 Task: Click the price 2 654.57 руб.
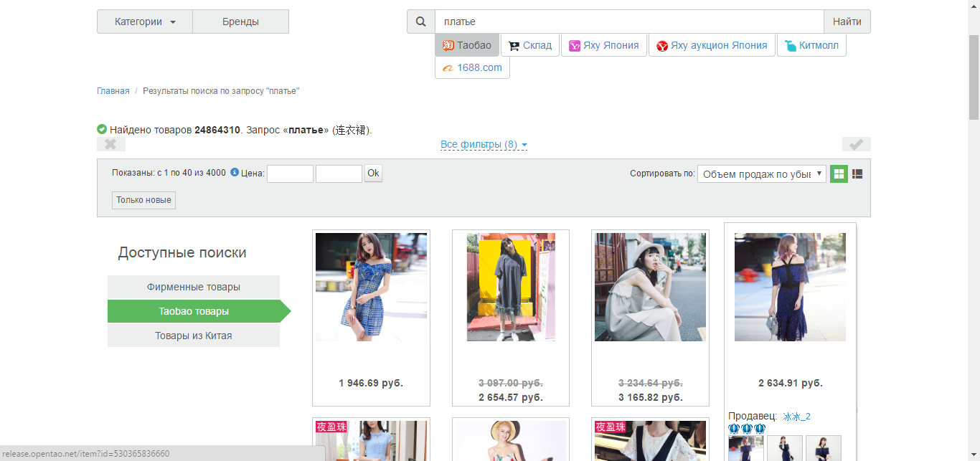coord(511,397)
